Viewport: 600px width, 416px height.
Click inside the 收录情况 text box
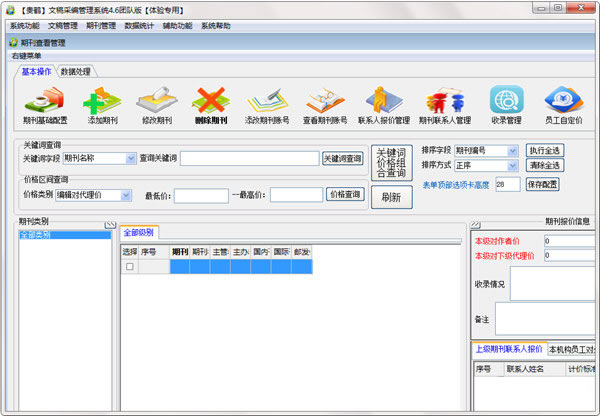(553, 284)
